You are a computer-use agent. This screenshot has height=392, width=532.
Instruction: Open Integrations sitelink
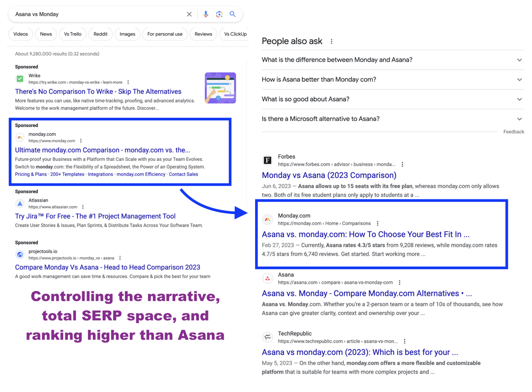tap(100, 174)
